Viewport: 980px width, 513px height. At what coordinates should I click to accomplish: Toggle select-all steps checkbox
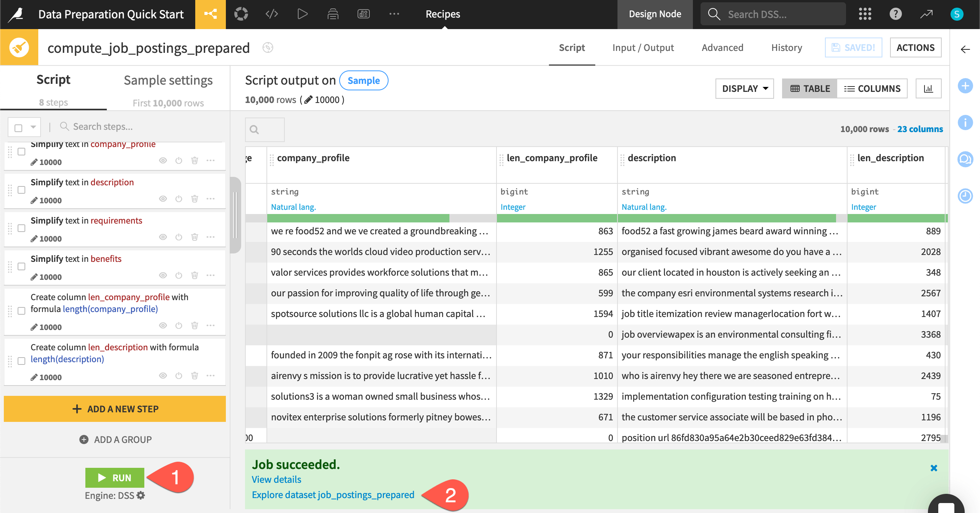(x=18, y=127)
